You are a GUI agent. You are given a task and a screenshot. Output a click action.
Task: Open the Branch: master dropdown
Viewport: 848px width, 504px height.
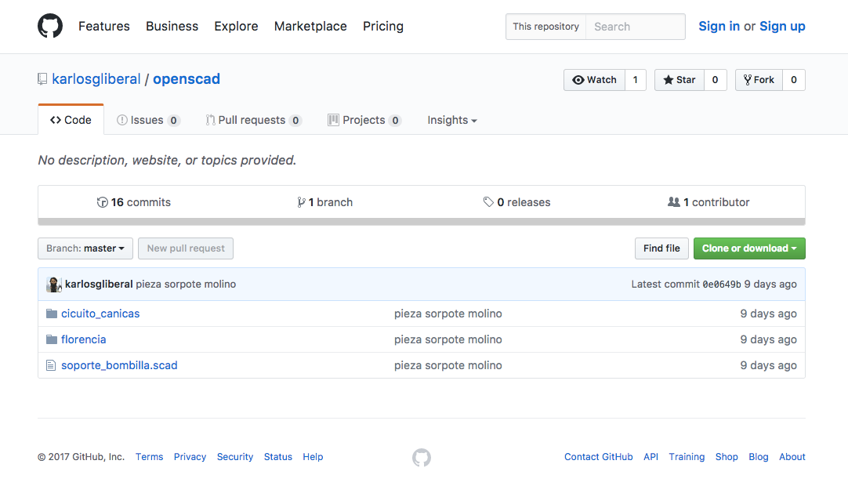(x=85, y=248)
